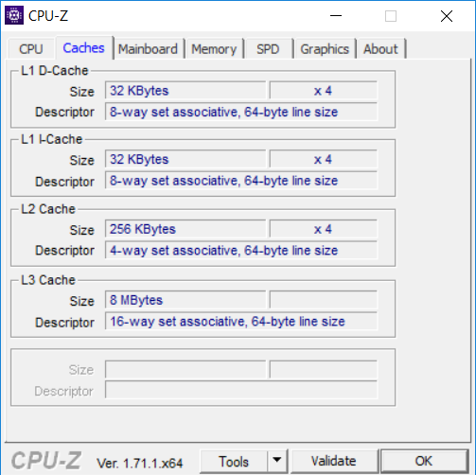Minimize the CPU-Z window
This screenshot has height=475, width=476.
pos(336,15)
